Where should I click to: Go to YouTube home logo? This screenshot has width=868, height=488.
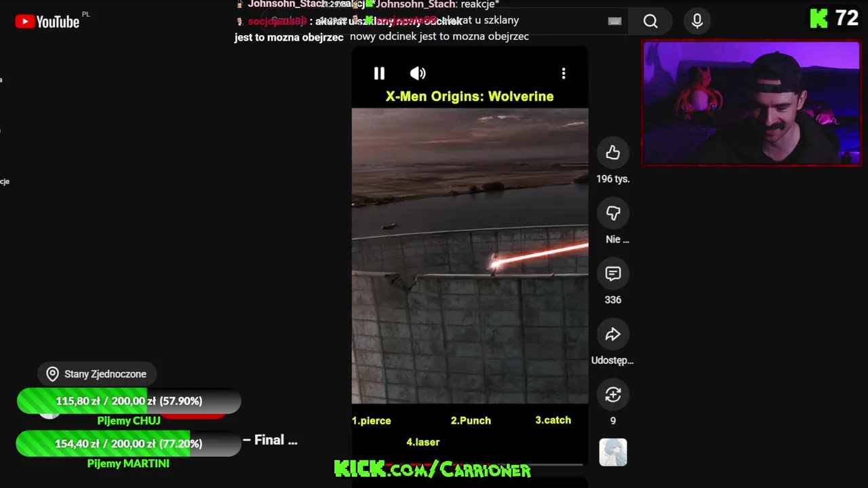(47, 22)
